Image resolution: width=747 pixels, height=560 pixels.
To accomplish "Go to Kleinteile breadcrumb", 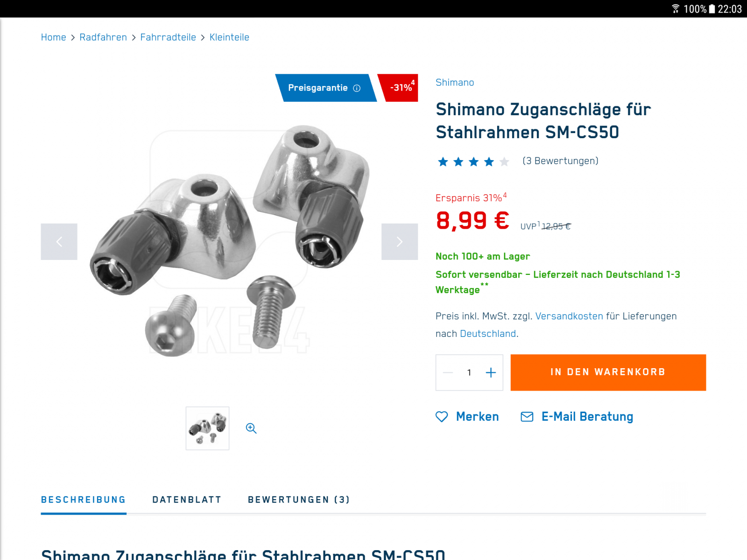I will coord(229,37).
